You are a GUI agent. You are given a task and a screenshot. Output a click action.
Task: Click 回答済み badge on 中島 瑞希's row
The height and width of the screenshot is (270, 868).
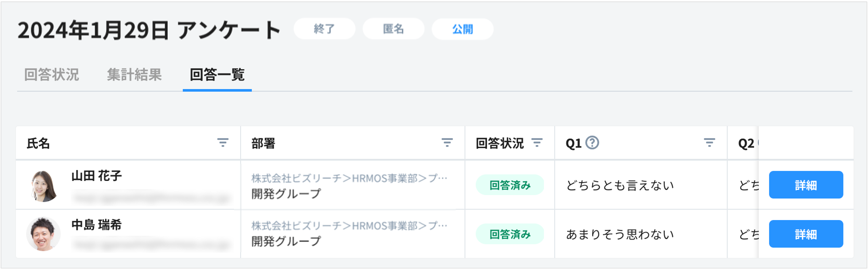click(x=510, y=234)
